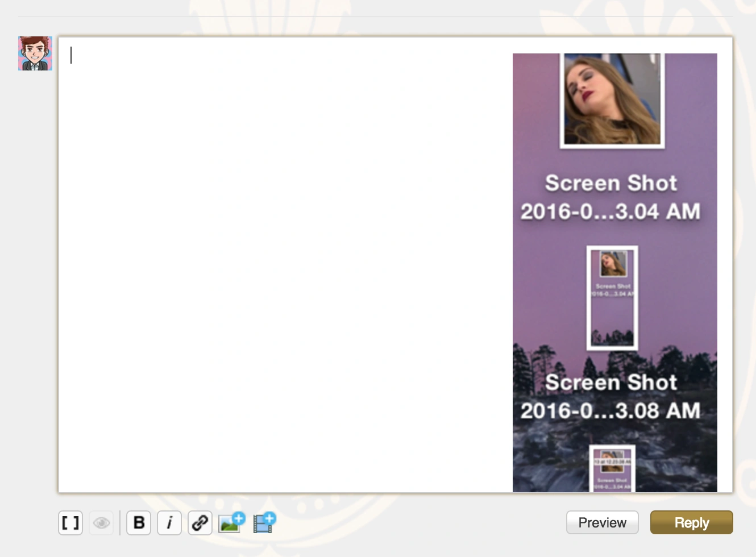Add an image with the picture-plus icon
756x557 pixels.
(231, 522)
